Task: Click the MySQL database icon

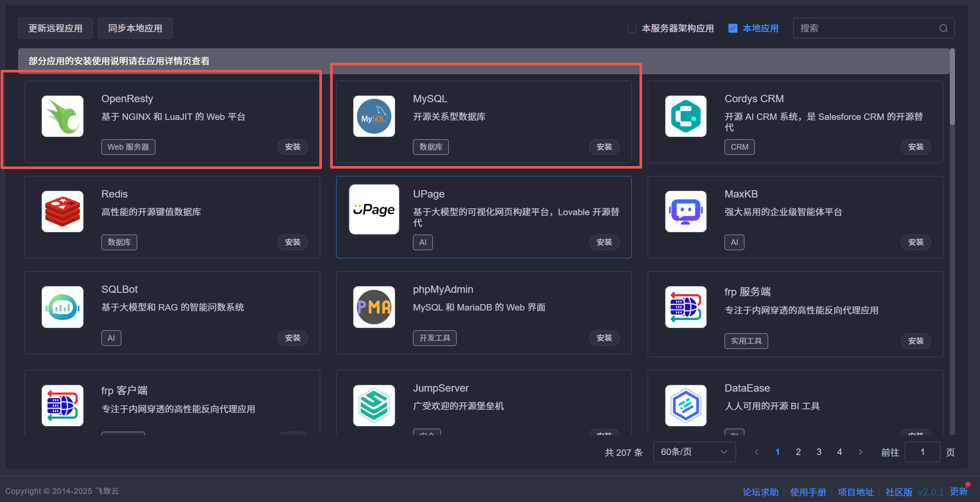Action: point(374,116)
